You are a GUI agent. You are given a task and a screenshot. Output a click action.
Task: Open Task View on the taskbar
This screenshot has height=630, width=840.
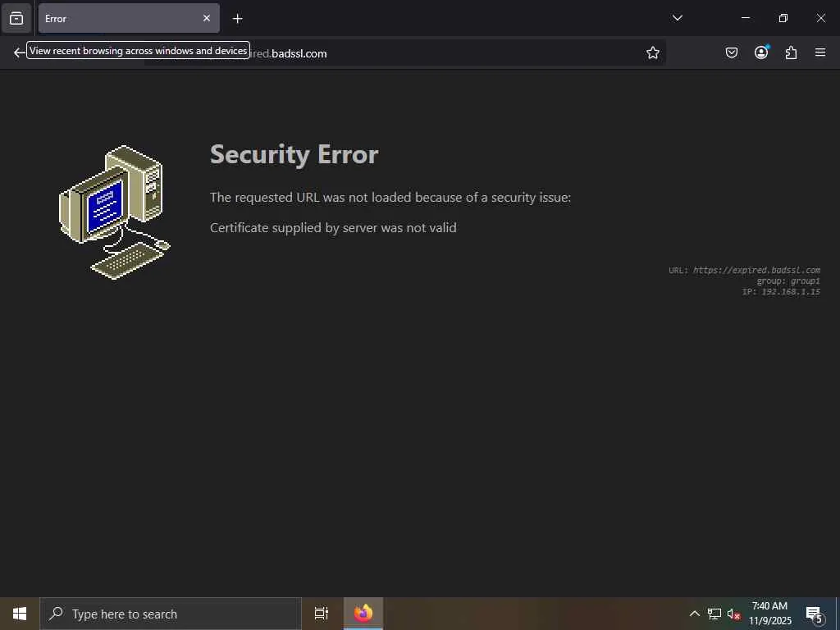[x=322, y=614]
